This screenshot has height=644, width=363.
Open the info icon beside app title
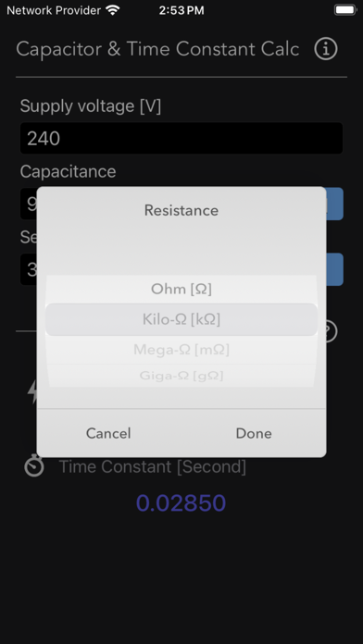tap(326, 49)
